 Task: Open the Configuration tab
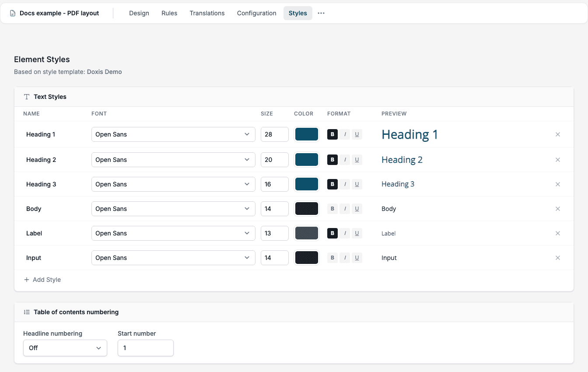(257, 13)
